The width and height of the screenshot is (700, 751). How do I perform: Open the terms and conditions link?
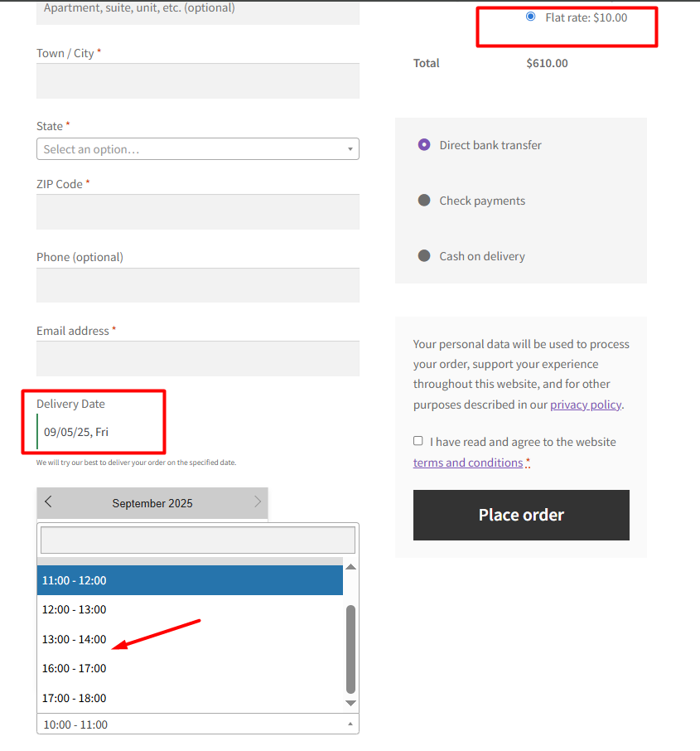pyautogui.click(x=466, y=462)
